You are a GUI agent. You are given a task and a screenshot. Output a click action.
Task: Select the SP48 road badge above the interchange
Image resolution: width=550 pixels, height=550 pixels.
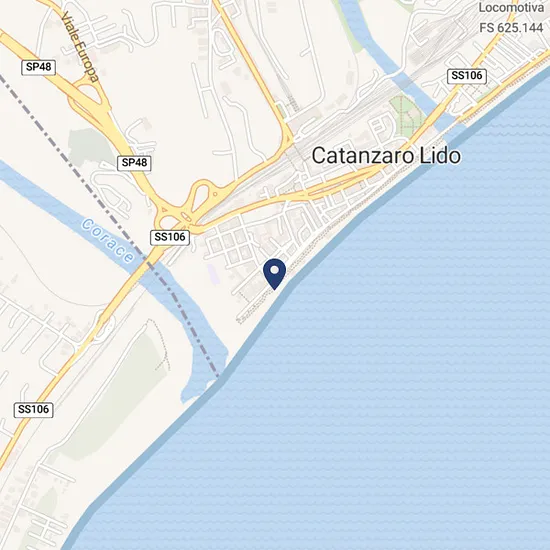coord(134,163)
